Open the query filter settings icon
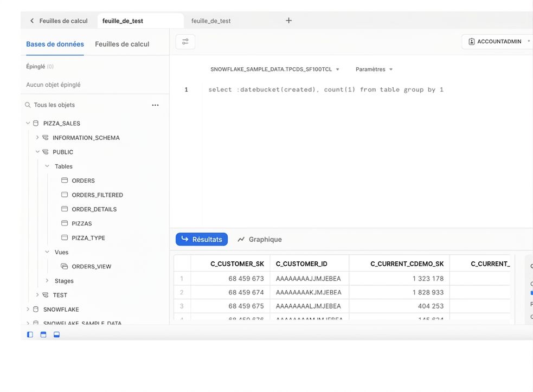 [x=185, y=42]
